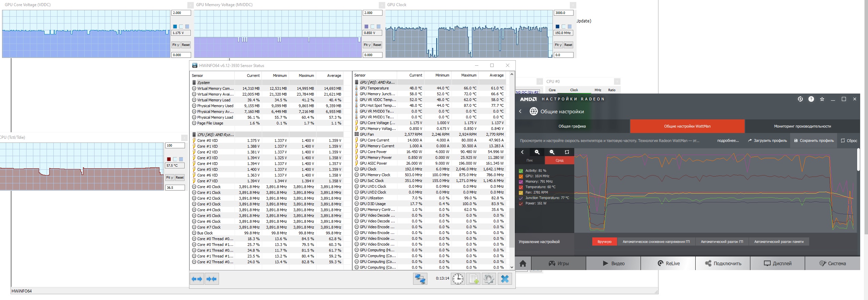Click the dark red CPU Tctl/Tdie color swatch
Screen dimensions: 868x300
[x=169, y=159]
